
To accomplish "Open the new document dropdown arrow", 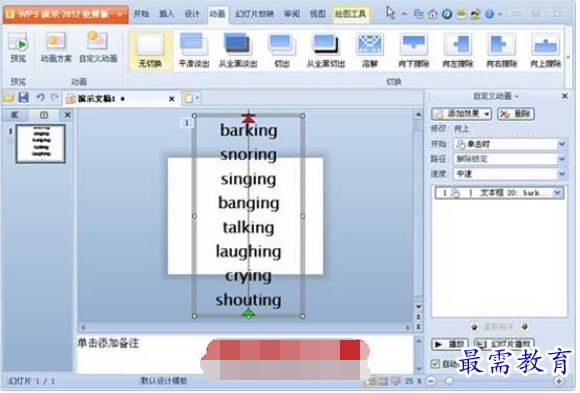I will point(198,98).
